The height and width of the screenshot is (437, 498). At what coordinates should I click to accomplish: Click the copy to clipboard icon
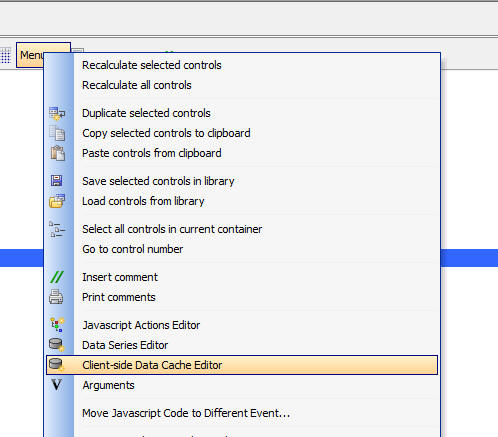[x=57, y=133]
